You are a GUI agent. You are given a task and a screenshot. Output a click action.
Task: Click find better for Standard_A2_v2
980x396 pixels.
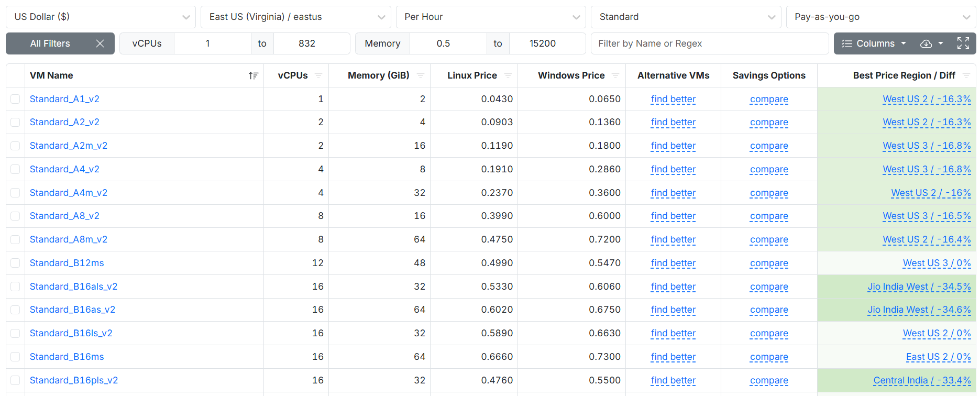(673, 122)
